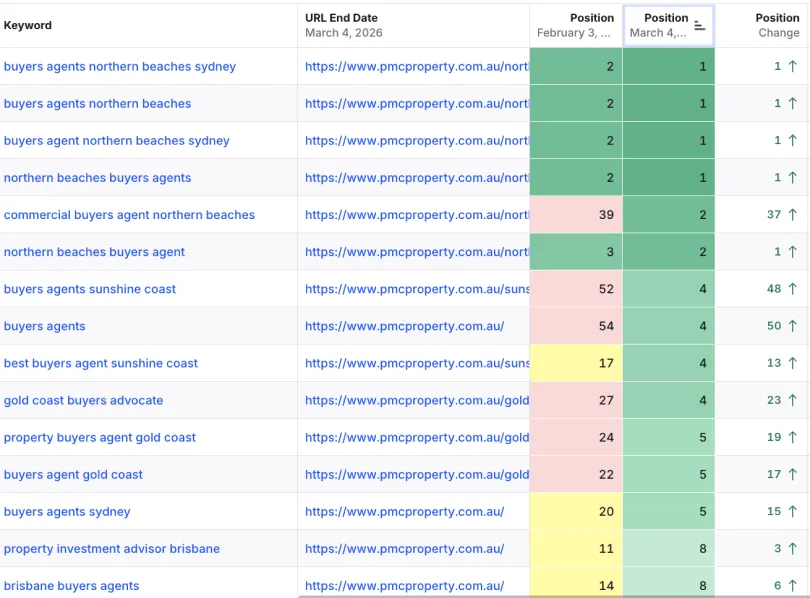The width and height of the screenshot is (810, 598).
Task: Open the URL in the 'buyers agents' row
Action: point(404,326)
